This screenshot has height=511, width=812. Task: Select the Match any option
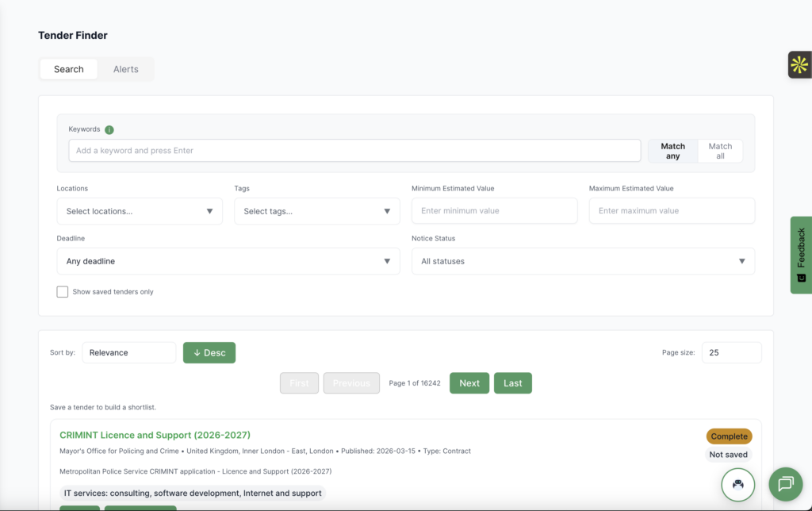point(672,151)
